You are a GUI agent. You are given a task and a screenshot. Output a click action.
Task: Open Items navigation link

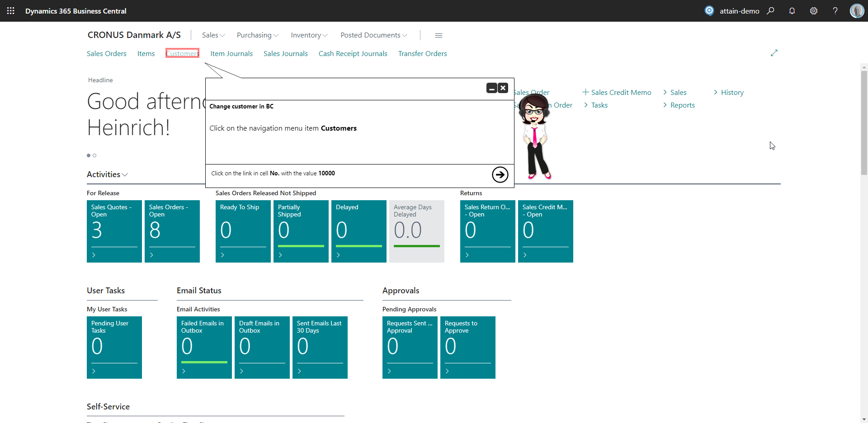click(146, 54)
